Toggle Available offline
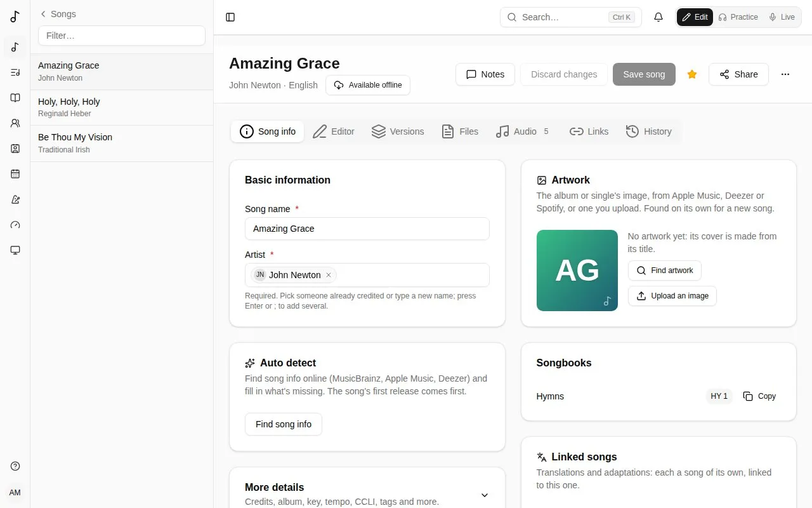The image size is (812, 508). point(368,85)
